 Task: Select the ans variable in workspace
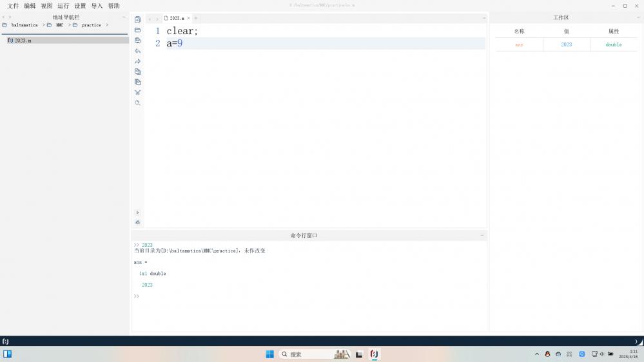(x=519, y=44)
